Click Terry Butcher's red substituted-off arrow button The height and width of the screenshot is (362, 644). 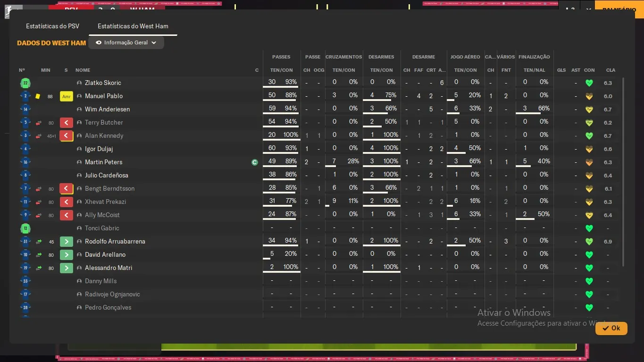click(x=66, y=123)
